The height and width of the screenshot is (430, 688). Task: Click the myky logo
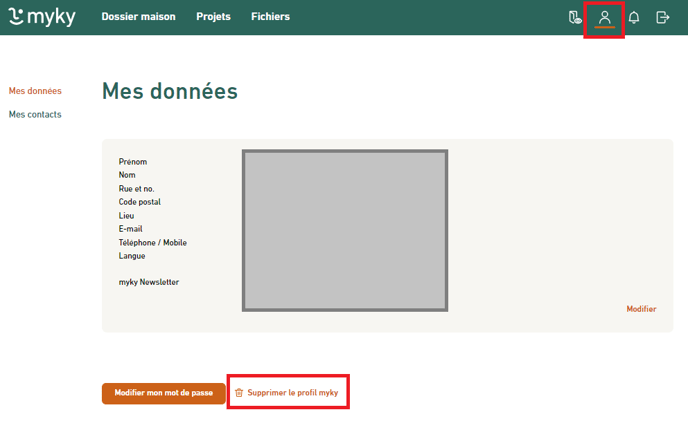tap(42, 17)
